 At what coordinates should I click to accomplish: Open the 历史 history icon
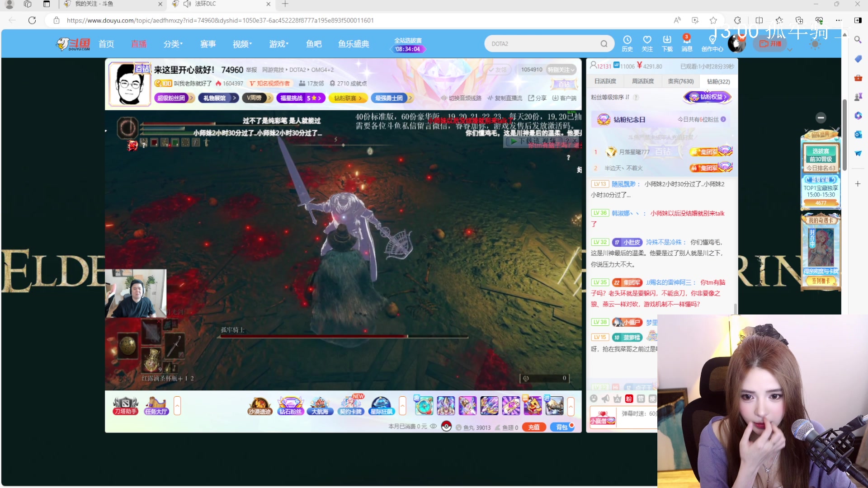(627, 43)
